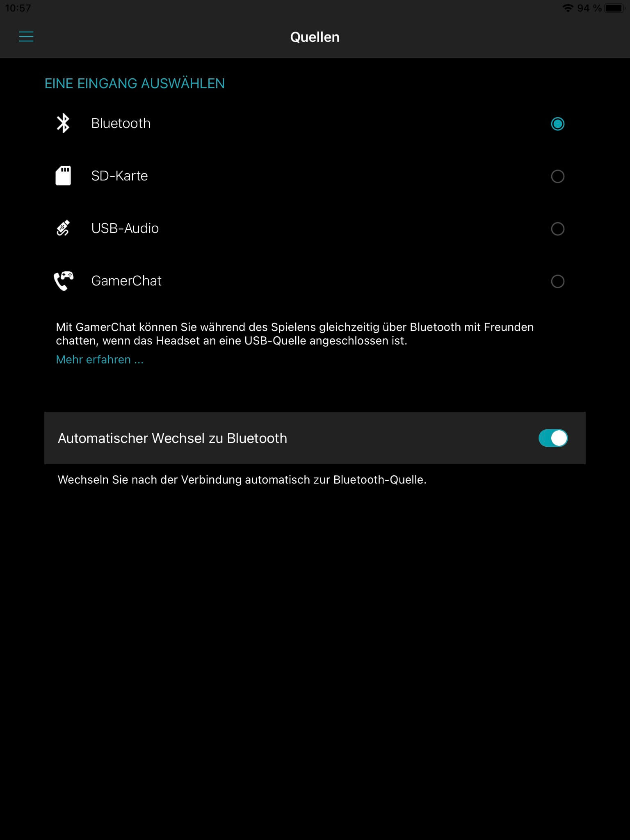Click the GamerChat phone-controller icon

coord(64,281)
